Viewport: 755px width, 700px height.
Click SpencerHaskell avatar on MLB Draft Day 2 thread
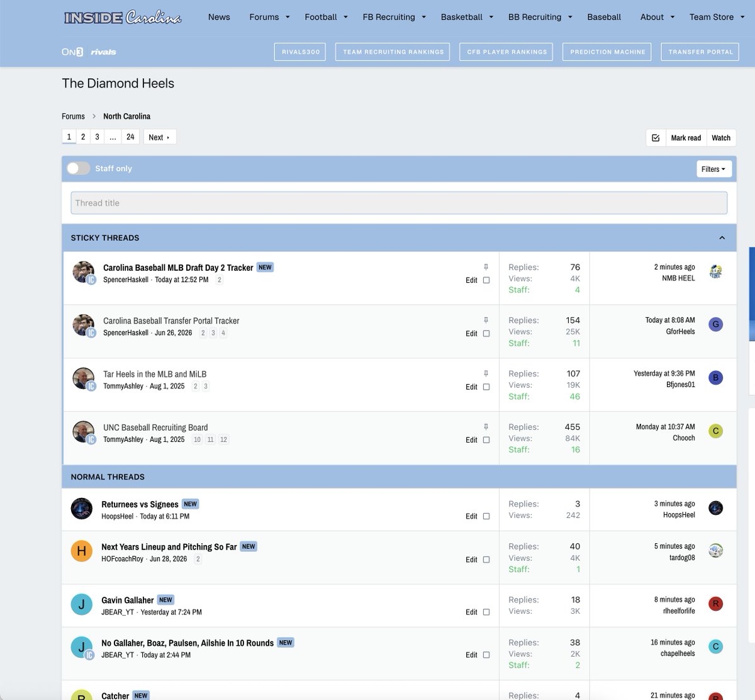(x=84, y=272)
